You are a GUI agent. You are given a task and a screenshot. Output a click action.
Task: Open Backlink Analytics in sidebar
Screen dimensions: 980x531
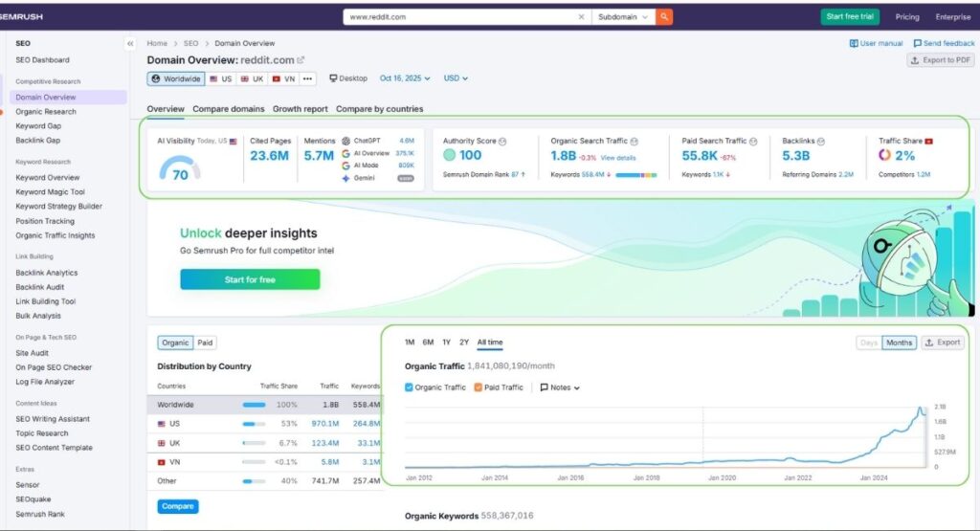(46, 273)
